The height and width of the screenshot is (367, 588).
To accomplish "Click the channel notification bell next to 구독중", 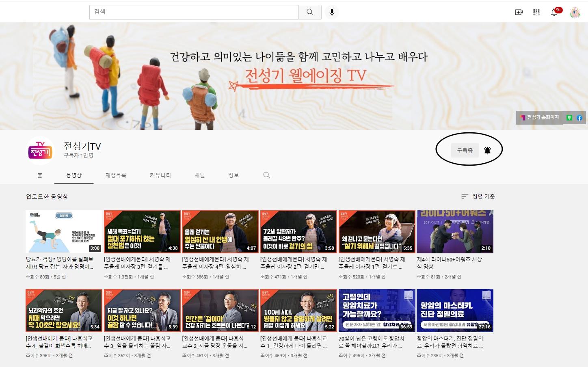I will tap(488, 150).
